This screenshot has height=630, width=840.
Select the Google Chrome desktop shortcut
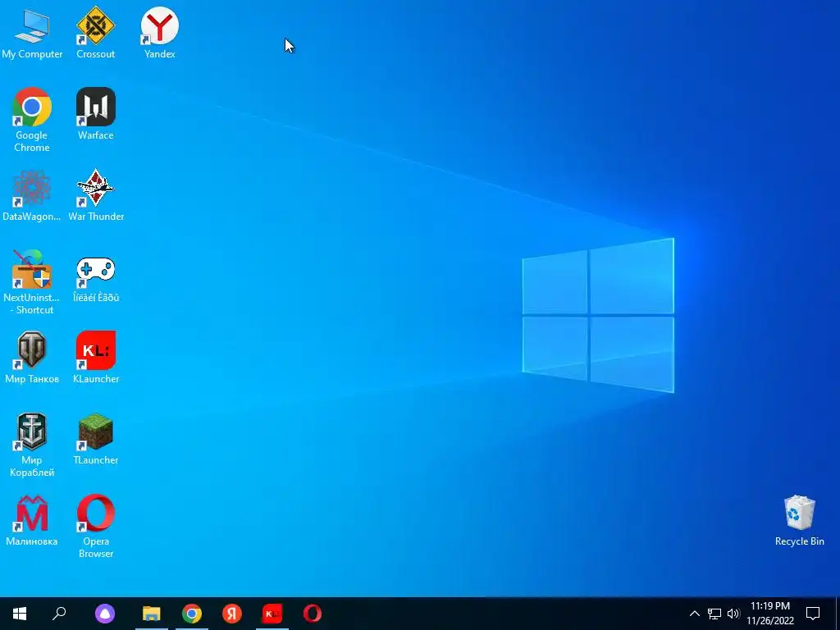[x=32, y=120]
